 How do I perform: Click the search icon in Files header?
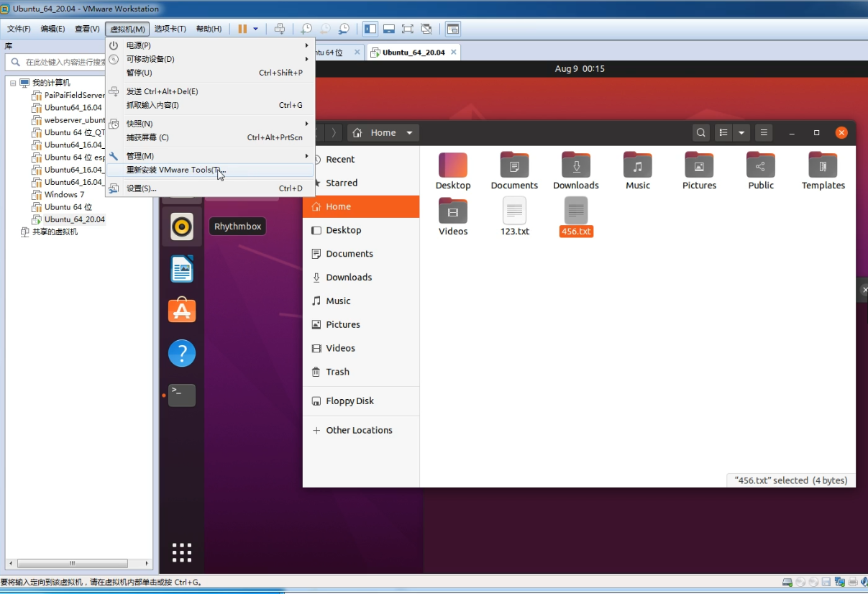[x=700, y=132]
